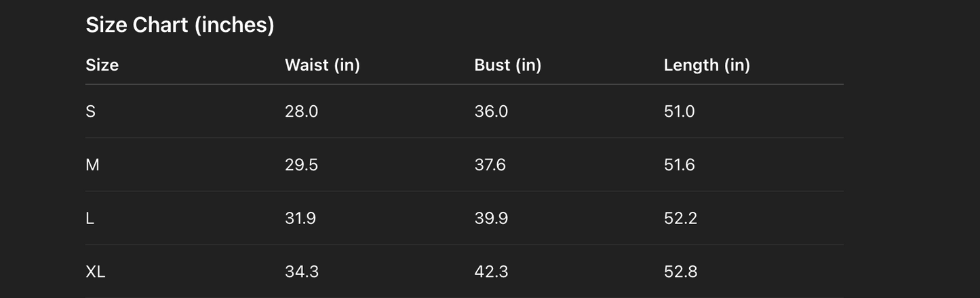Select the 36.0 bust measurement
Screen dimensions: 980x298
click(491, 111)
